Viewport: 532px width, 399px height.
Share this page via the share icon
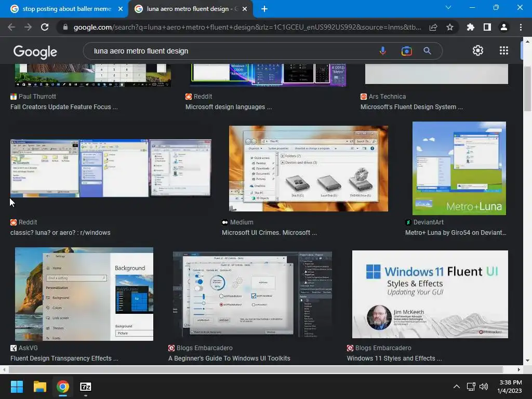[x=433, y=27]
